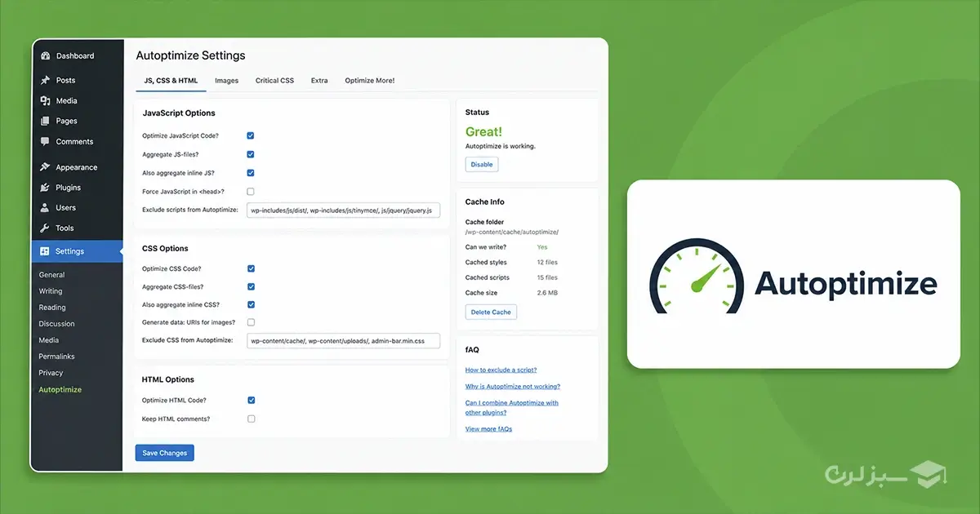Click the Tools wrench icon
Screen dimensions: 980x514
click(x=45, y=228)
